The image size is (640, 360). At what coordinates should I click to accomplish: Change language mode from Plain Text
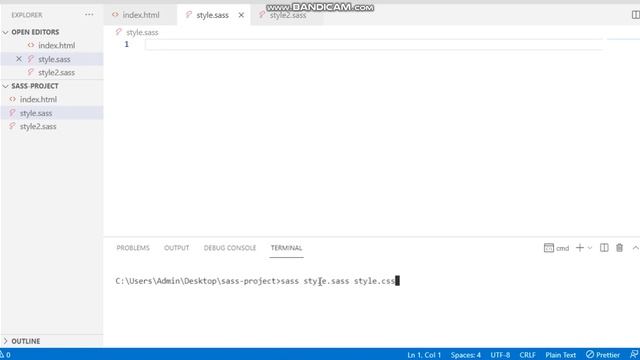tap(560, 355)
